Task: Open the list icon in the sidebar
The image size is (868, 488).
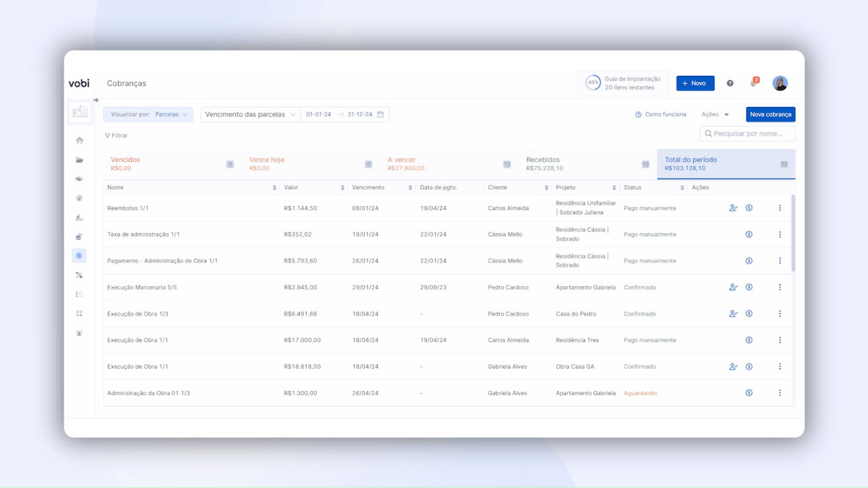Action: (79, 294)
